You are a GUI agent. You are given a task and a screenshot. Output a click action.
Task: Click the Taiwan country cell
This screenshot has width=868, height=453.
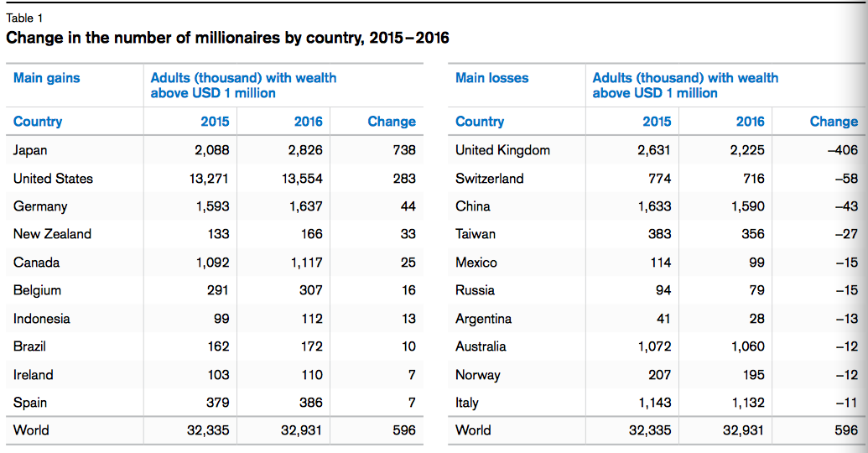tap(476, 234)
